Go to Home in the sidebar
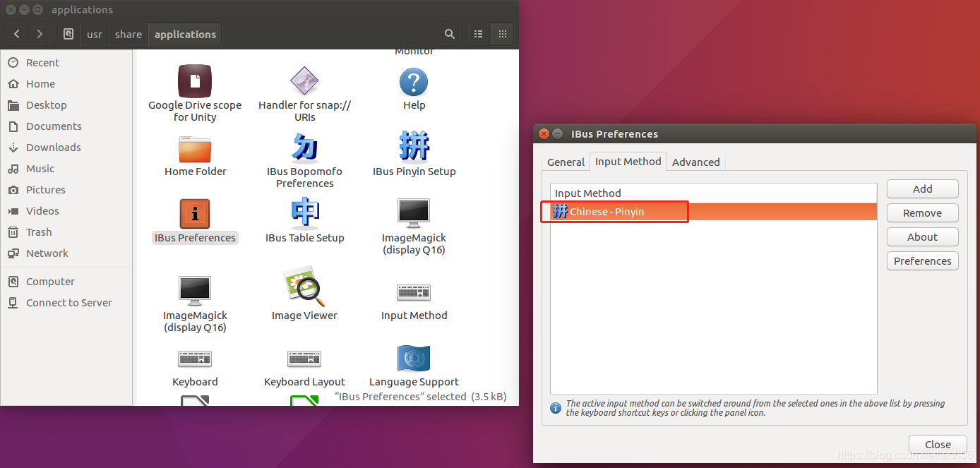 pyautogui.click(x=66, y=84)
